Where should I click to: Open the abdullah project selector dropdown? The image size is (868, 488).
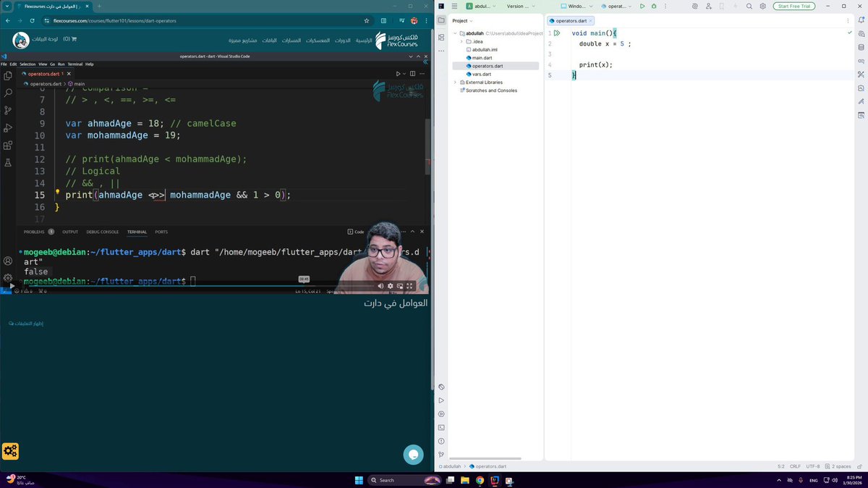(x=481, y=6)
